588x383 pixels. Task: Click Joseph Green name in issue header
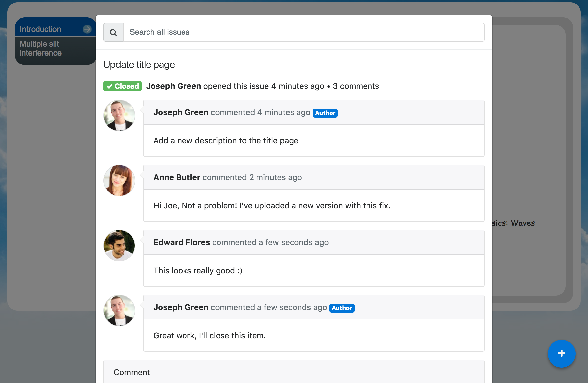point(173,86)
